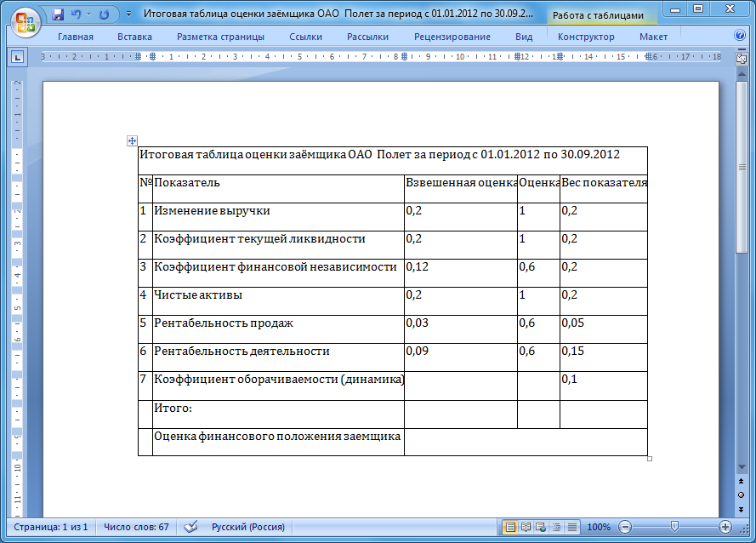756x543 pixels.
Task: Open Select Browse Object button
Action: [x=742, y=495]
